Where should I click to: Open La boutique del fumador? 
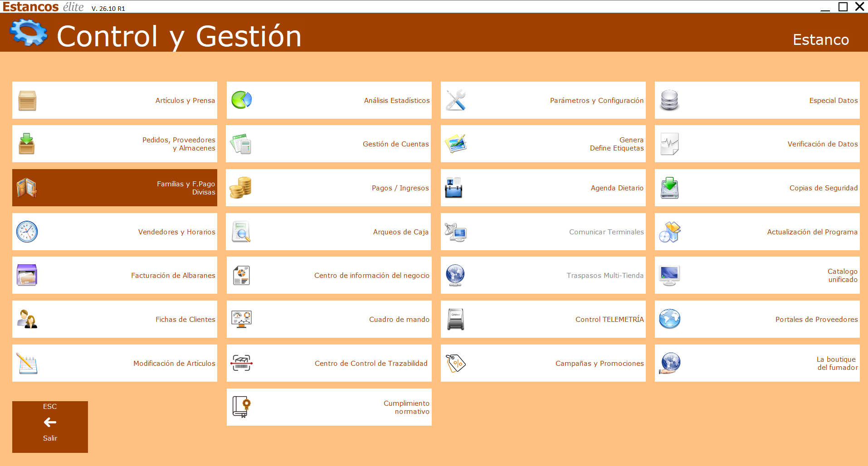coord(757,363)
